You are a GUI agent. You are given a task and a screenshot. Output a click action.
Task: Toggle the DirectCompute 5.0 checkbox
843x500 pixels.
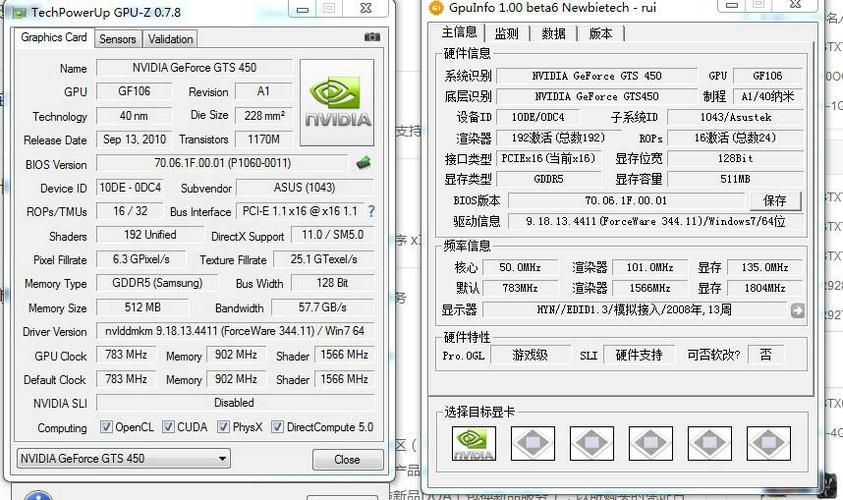pyautogui.click(x=277, y=427)
